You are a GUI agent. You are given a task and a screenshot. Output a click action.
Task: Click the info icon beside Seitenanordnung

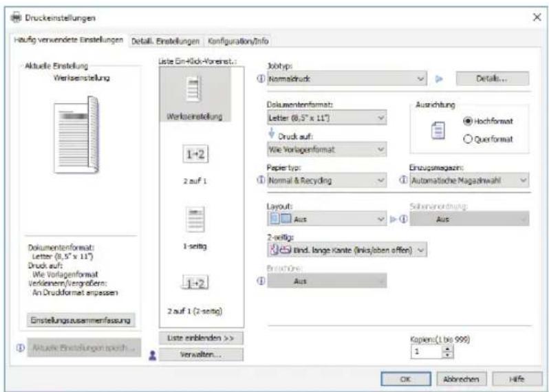point(403,219)
